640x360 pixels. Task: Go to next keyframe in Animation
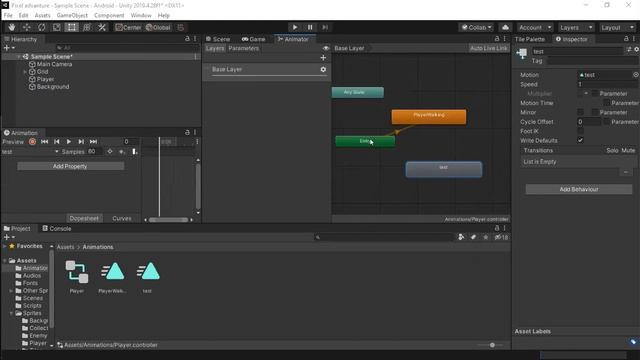81,142
